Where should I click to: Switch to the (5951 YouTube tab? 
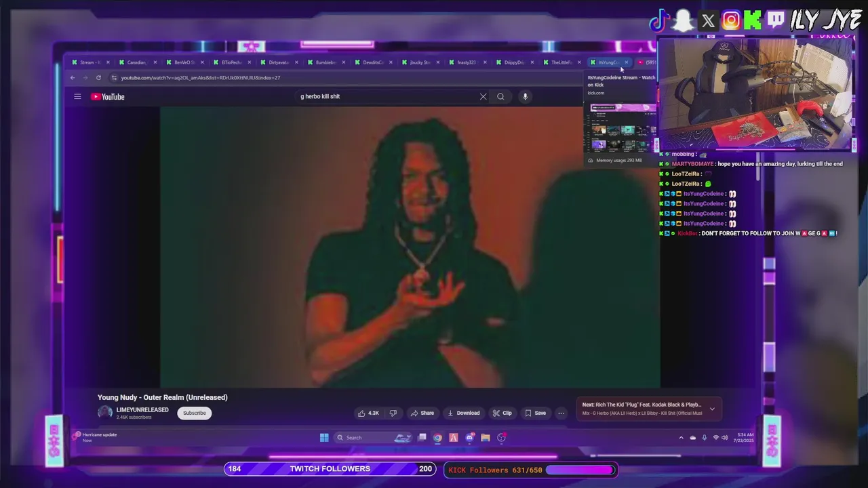(647, 62)
